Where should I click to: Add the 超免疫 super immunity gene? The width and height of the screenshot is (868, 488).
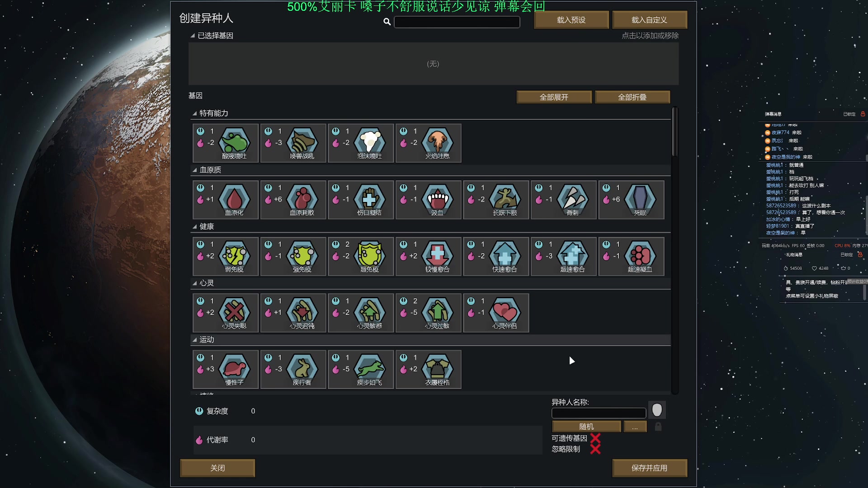point(361,256)
